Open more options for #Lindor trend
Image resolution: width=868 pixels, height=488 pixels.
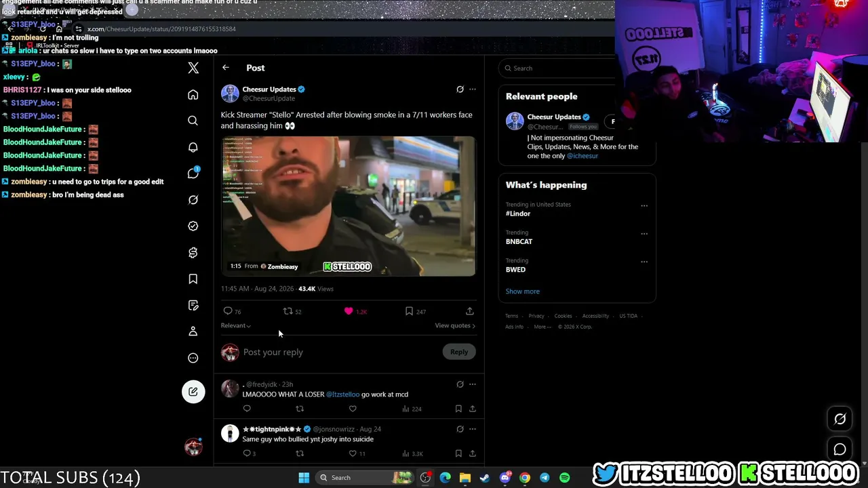644,205
